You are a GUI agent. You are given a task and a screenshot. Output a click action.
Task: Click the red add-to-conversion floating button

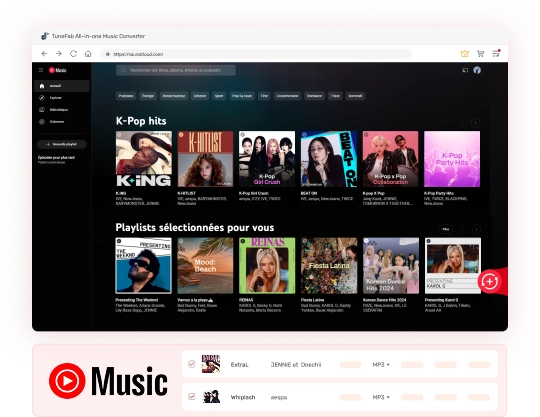tap(489, 282)
